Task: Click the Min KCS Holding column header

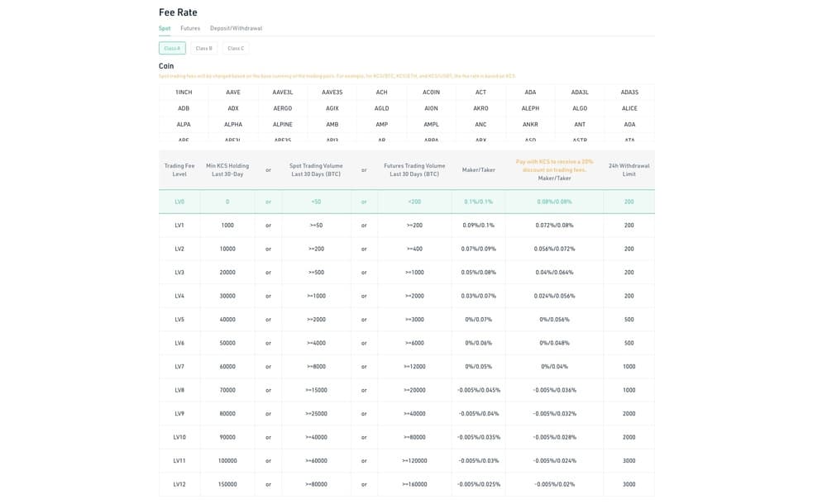Action: coord(227,169)
